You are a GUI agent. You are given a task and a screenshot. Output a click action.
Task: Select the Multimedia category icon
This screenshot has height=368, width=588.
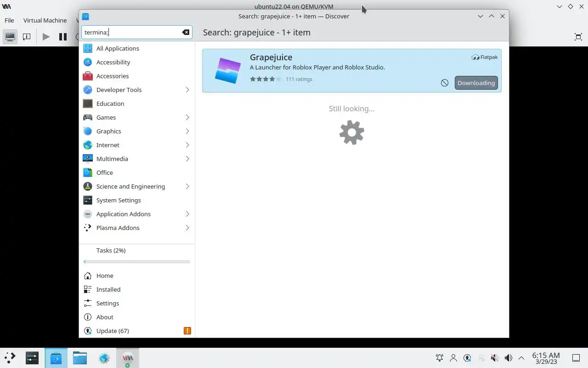[87, 159]
